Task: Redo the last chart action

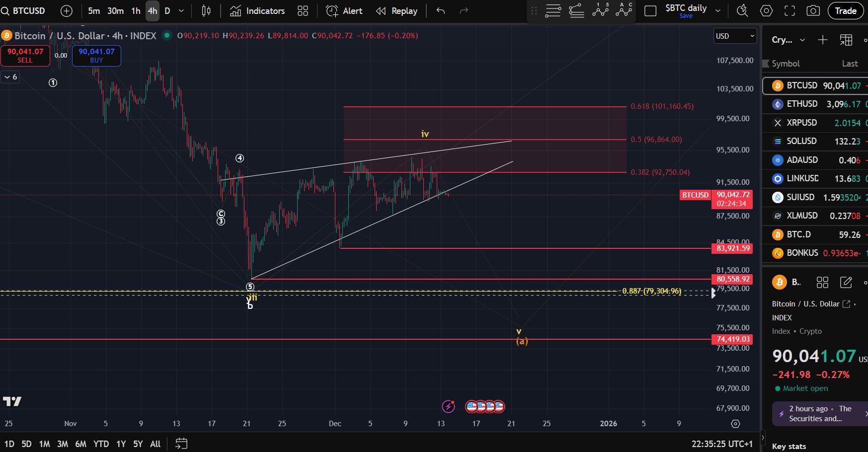Action: click(464, 11)
